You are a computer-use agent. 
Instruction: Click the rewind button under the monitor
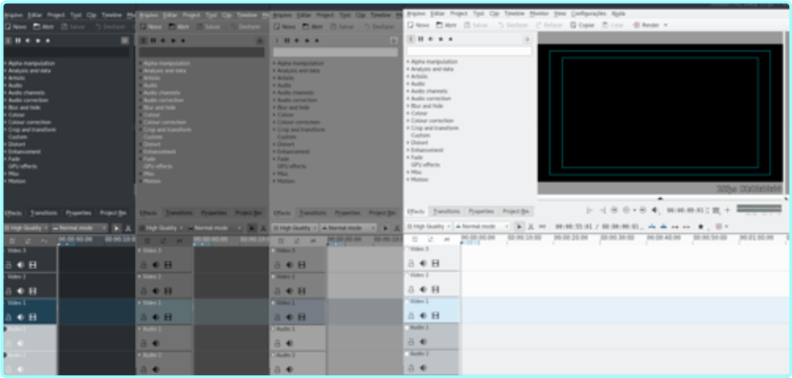[614, 210]
